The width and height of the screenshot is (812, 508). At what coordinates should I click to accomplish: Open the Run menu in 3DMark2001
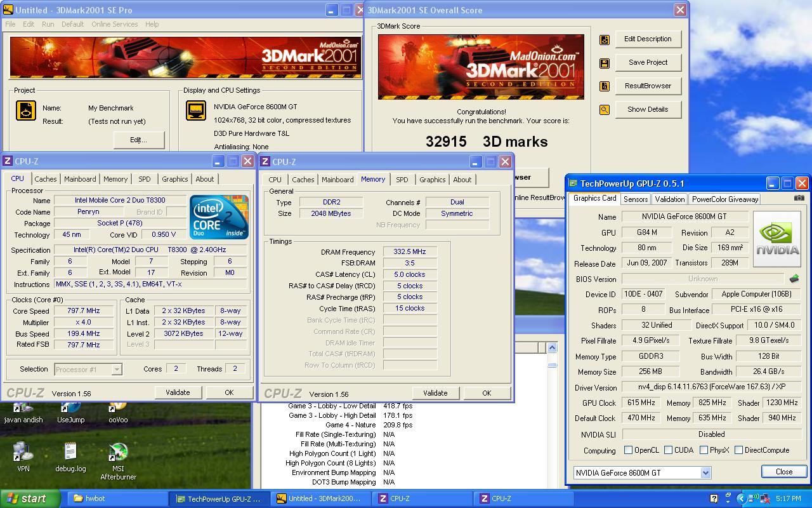pyautogui.click(x=48, y=24)
